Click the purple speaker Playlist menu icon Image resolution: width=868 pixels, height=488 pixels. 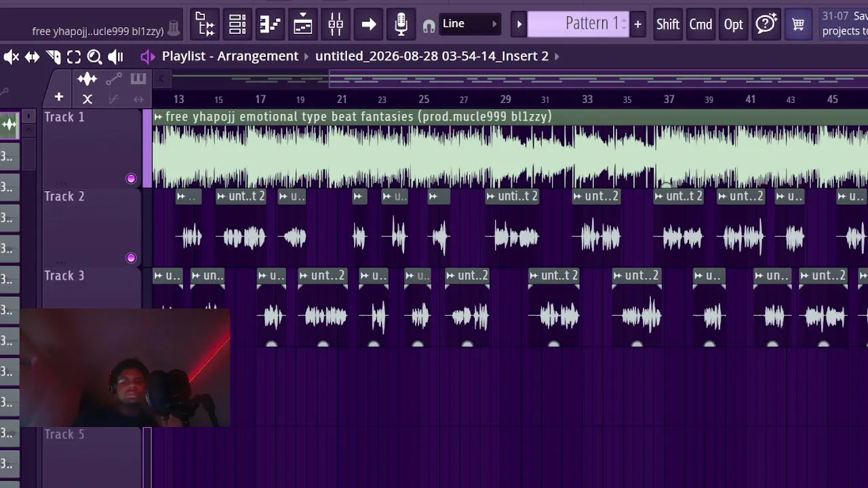coord(147,56)
